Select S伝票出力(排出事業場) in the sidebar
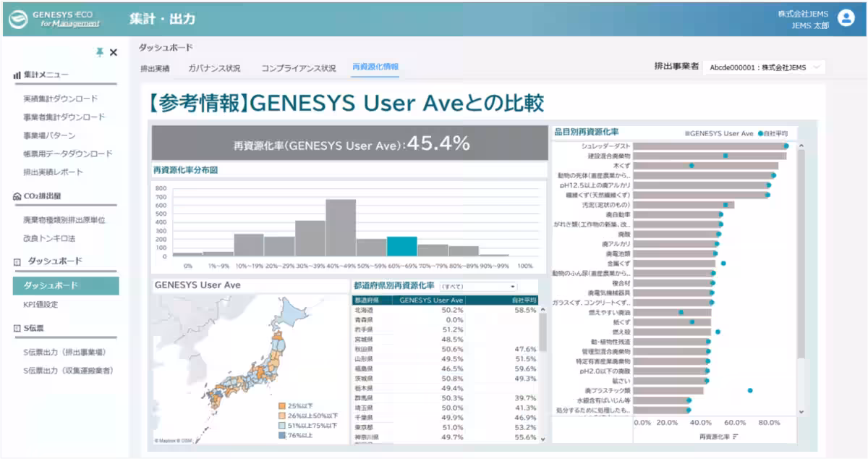 click(64, 353)
